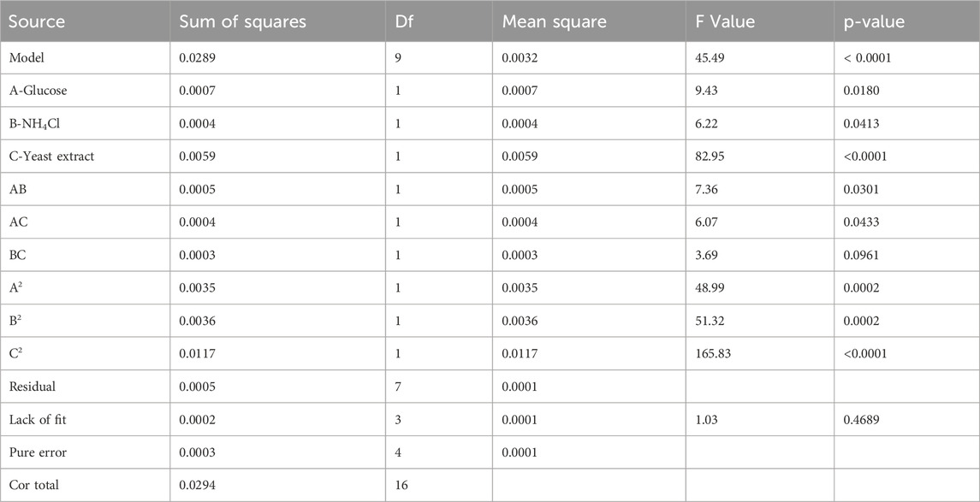Click Lack of fit F value 1.03
Screen dimensions: 980x502
[x=708, y=419]
